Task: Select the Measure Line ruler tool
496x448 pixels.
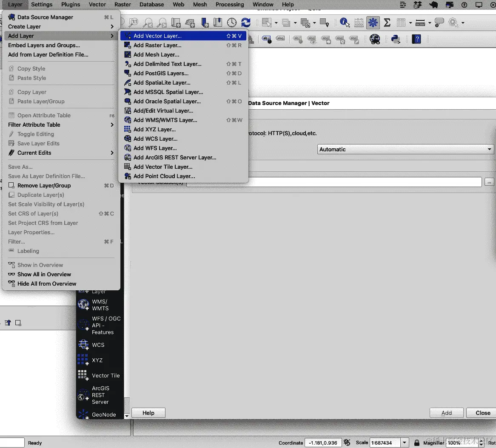Action: pyautogui.click(x=420, y=23)
